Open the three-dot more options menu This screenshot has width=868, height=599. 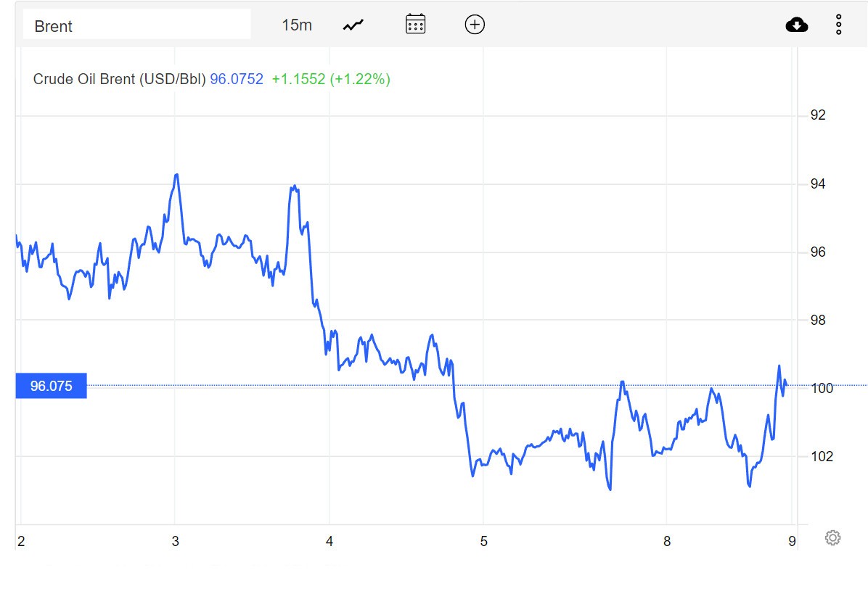[x=838, y=25]
